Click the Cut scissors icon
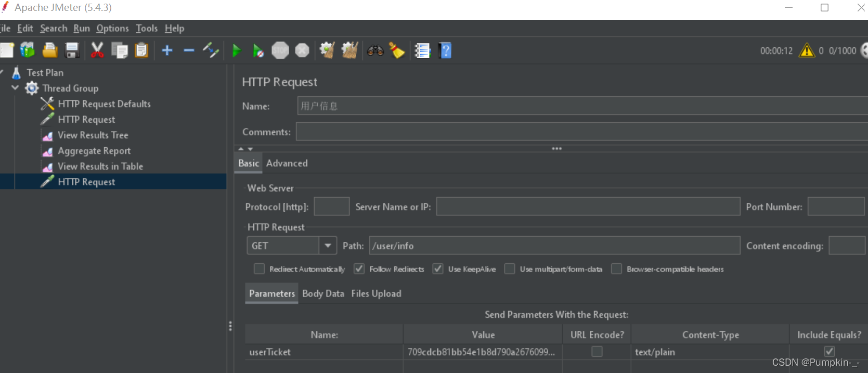This screenshot has width=868, height=373. point(97,50)
